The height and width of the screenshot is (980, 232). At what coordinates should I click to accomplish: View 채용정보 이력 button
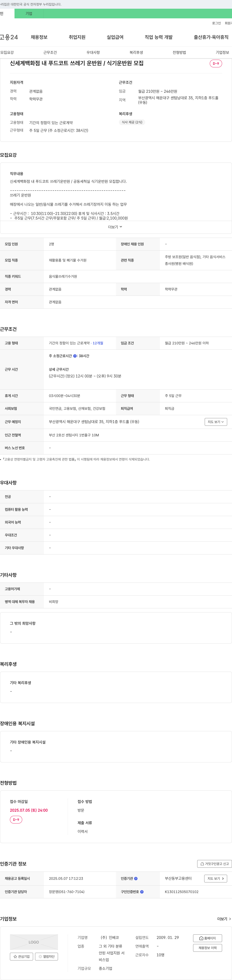207,948
